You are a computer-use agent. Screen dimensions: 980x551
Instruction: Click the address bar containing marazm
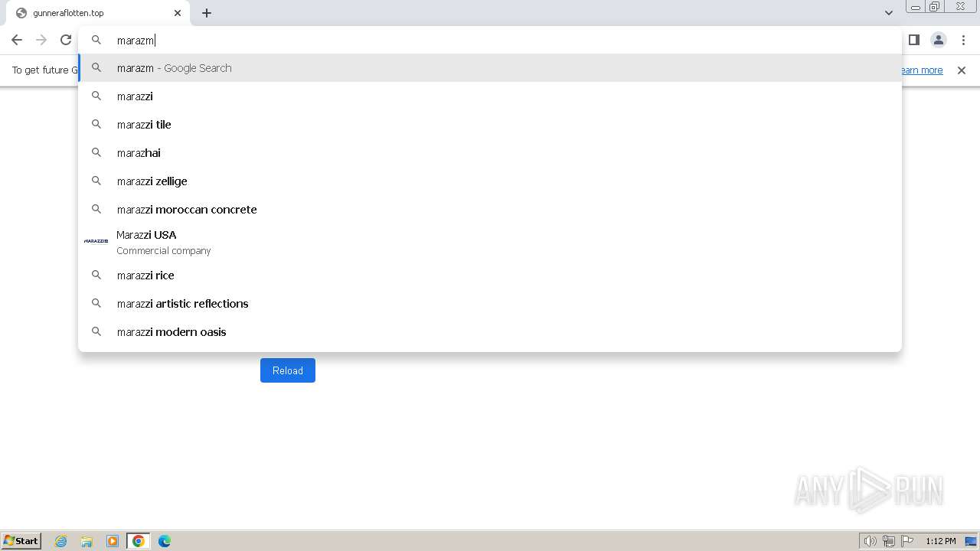pos(490,40)
